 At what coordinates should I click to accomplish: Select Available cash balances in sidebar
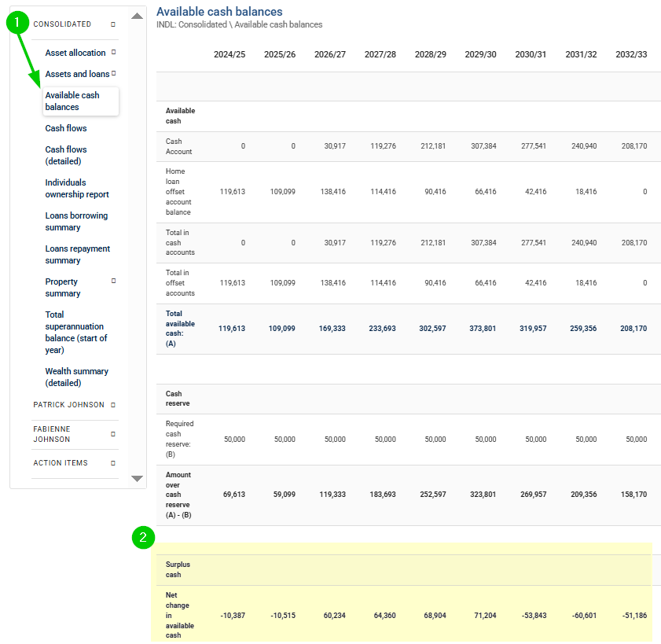(x=72, y=101)
